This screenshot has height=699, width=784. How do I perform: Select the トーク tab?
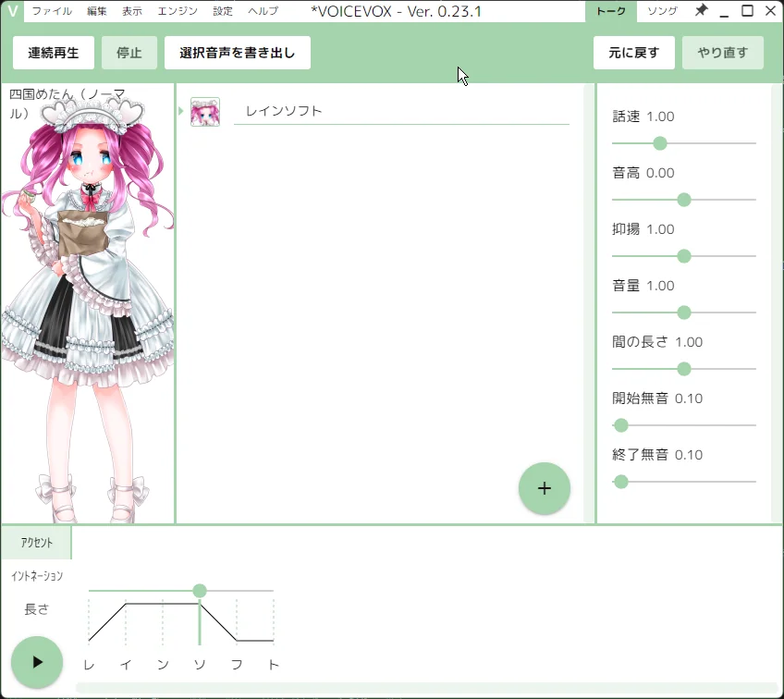pos(611,11)
